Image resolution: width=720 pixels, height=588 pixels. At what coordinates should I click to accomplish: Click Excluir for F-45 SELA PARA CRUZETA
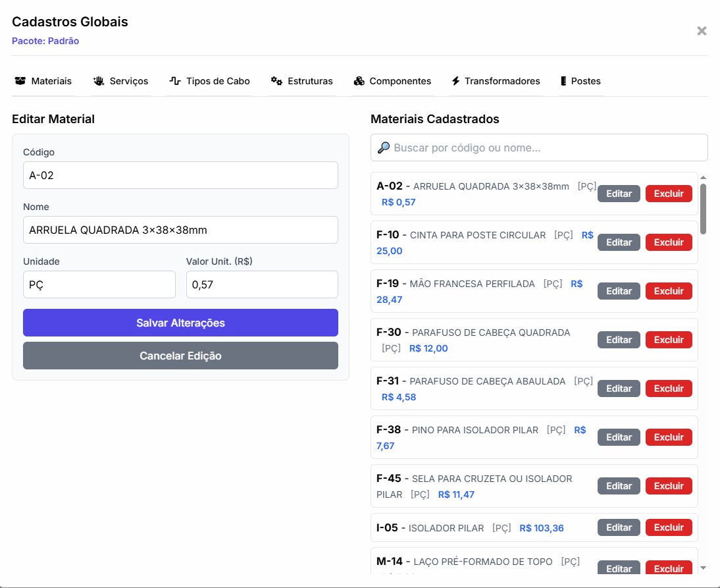(669, 485)
